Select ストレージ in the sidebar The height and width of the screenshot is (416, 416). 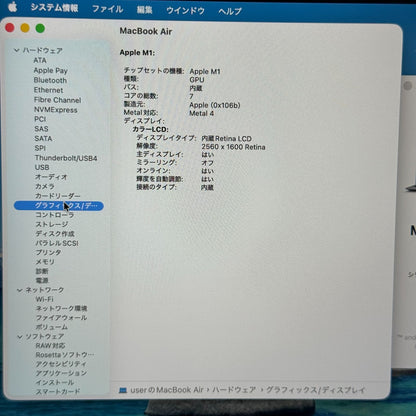(x=52, y=224)
